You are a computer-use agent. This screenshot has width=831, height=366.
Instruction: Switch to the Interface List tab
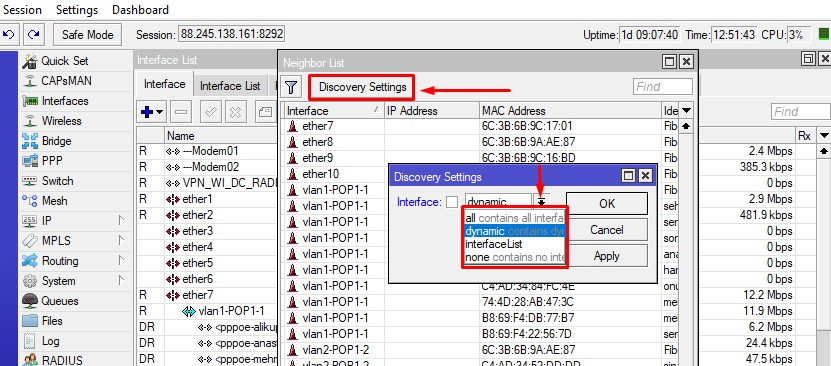tap(230, 86)
